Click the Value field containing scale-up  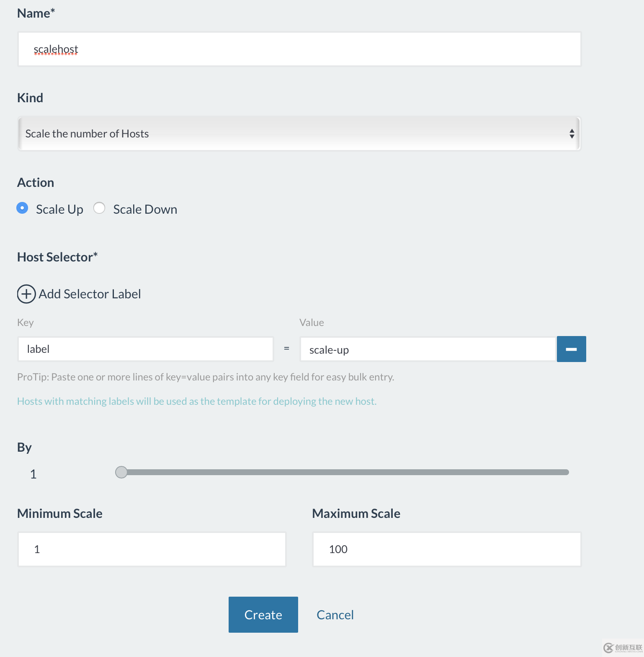427,349
